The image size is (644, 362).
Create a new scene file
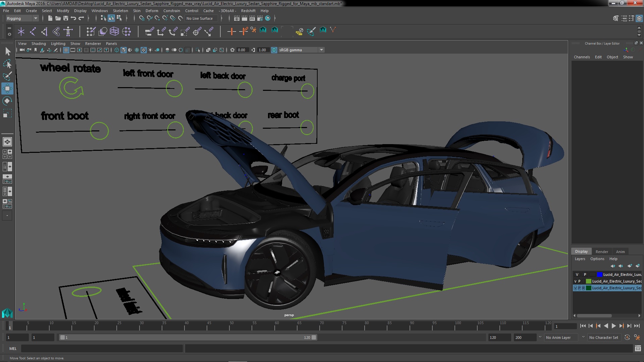[x=50, y=18]
